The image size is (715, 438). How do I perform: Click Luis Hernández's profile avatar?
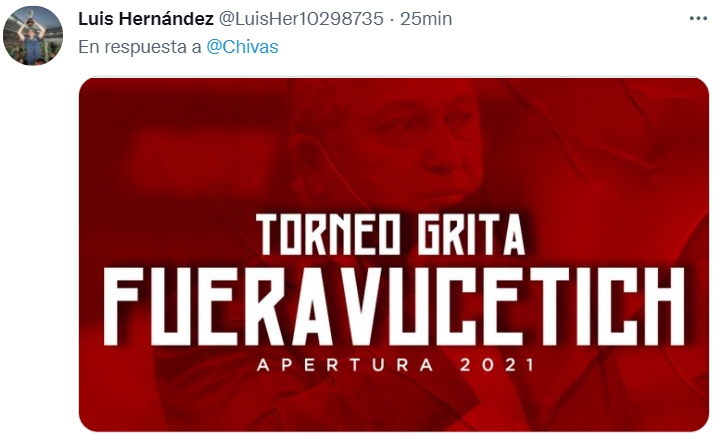click(x=33, y=36)
